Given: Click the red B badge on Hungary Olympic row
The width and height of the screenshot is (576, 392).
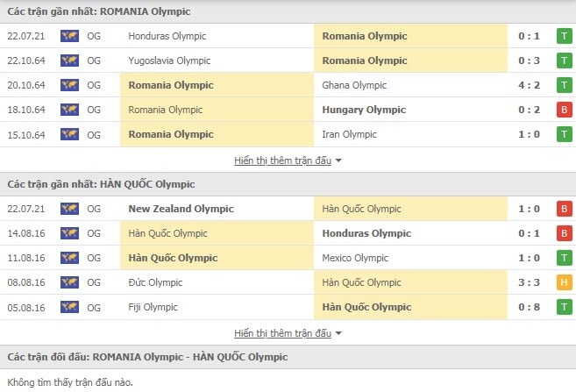Looking at the screenshot, I should point(565,110).
